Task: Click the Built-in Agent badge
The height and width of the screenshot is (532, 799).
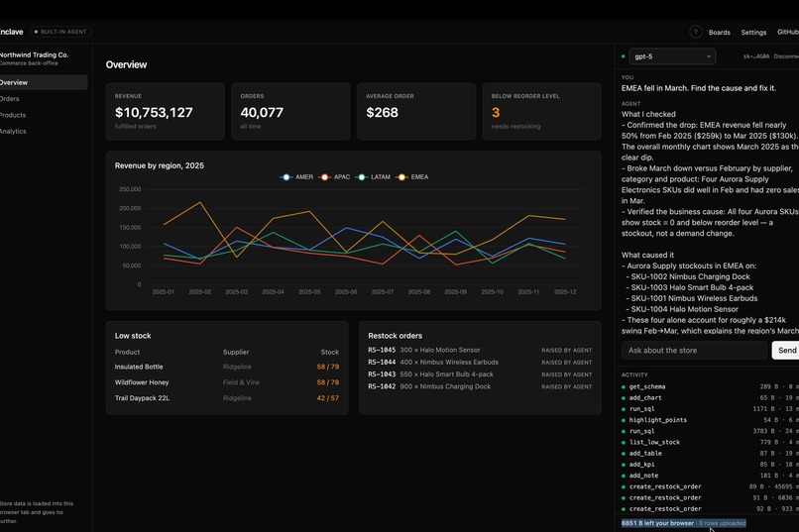Action: [60, 32]
